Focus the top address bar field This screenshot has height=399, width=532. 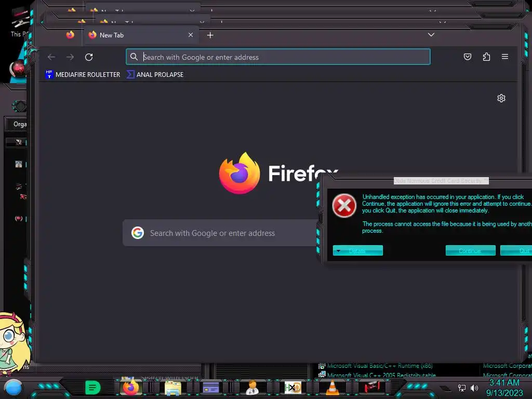[x=278, y=57]
